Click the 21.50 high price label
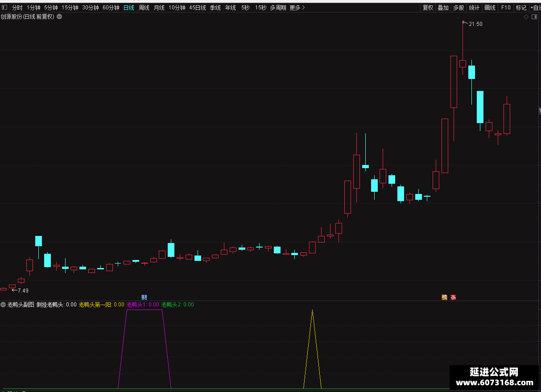 pyautogui.click(x=475, y=24)
